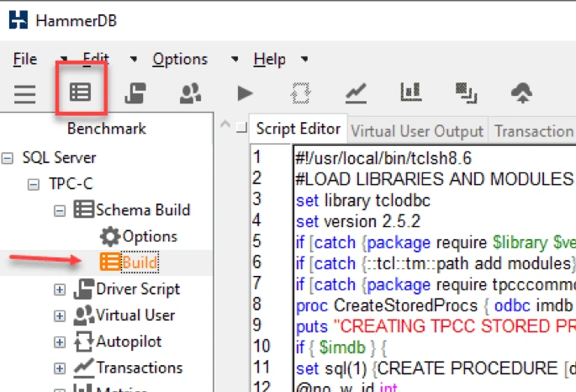Click line '#!/usr/local/bin/tclsh8.6' in editor
576x392 pixels.
pos(383,158)
